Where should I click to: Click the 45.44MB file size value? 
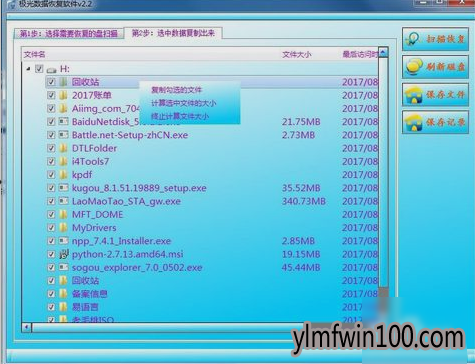pos(301,267)
